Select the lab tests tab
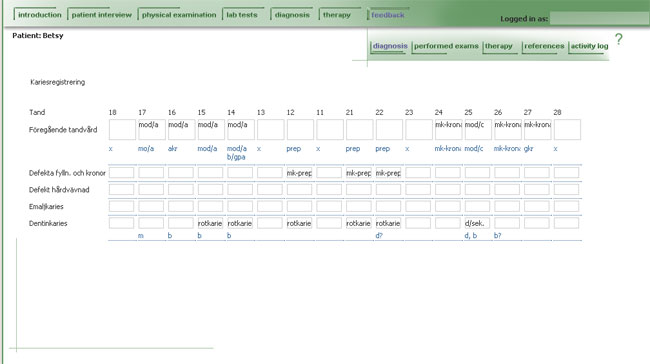The width and height of the screenshot is (650, 364). click(242, 15)
